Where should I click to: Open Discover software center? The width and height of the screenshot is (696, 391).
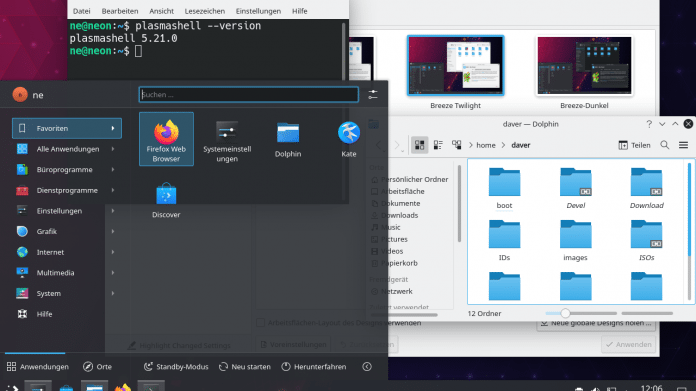tap(166, 200)
